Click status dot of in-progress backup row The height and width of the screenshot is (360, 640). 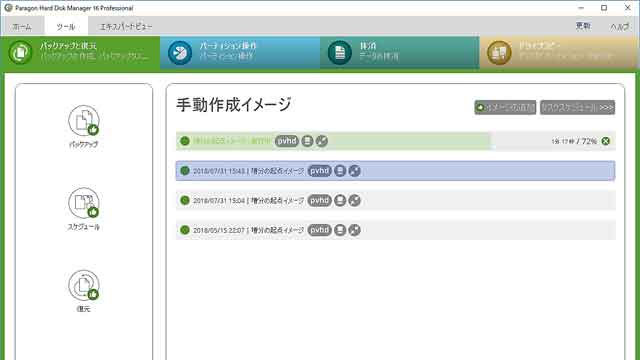pyautogui.click(x=185, y=141)
